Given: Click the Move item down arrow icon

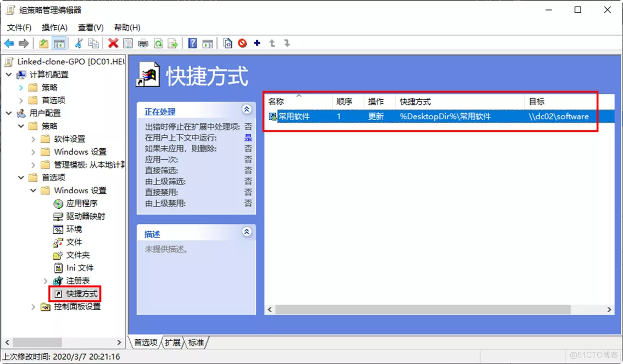Looking at the screenshot, I should pos(287,43).
